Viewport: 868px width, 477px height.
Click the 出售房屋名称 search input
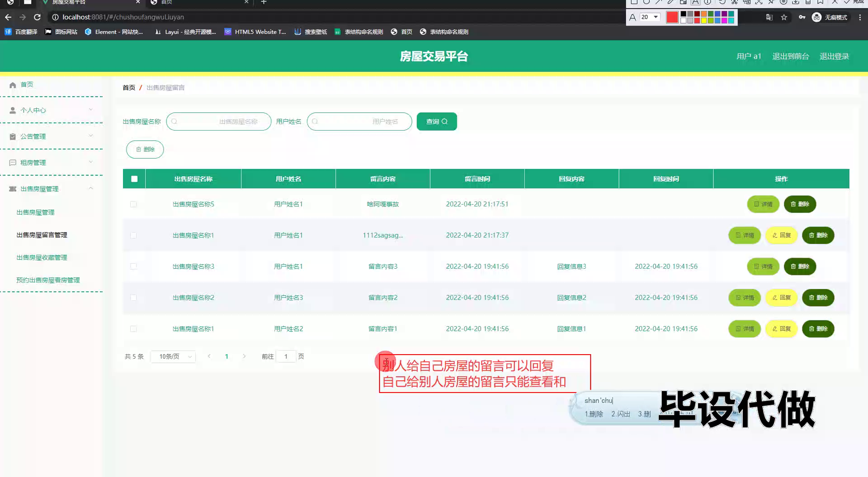click(x=219, y=122)
